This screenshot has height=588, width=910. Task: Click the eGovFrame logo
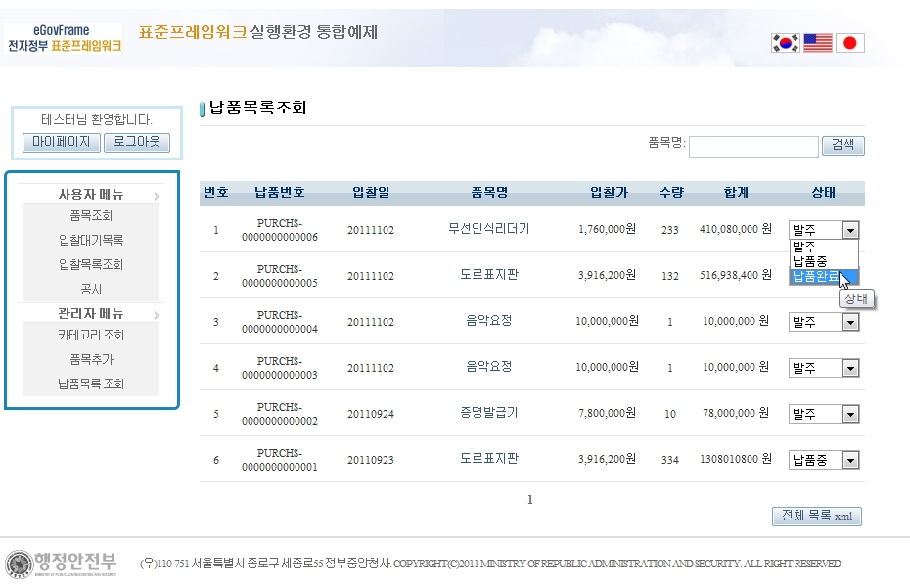65,39
